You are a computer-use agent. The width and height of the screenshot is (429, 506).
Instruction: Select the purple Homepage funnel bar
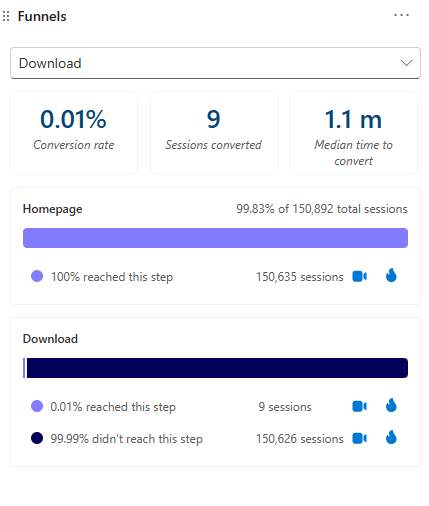click(x=215, y=238)
